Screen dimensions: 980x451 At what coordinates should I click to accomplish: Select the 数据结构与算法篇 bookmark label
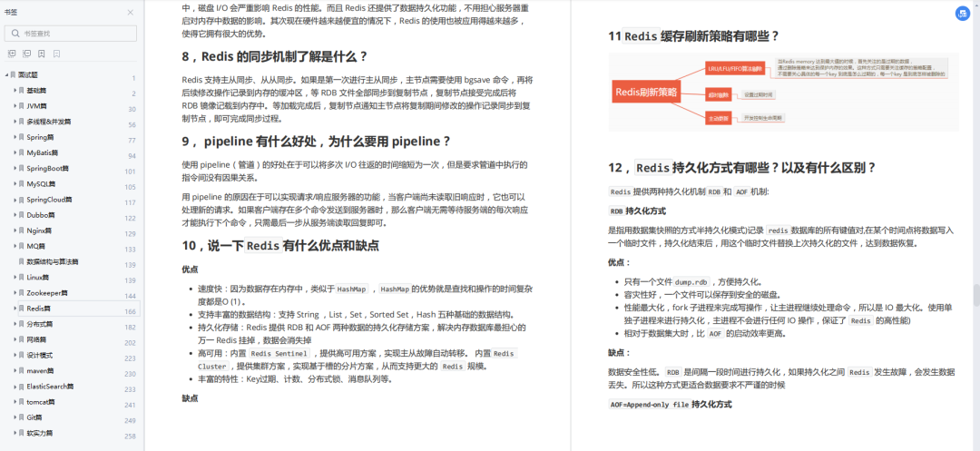[53, 261]
